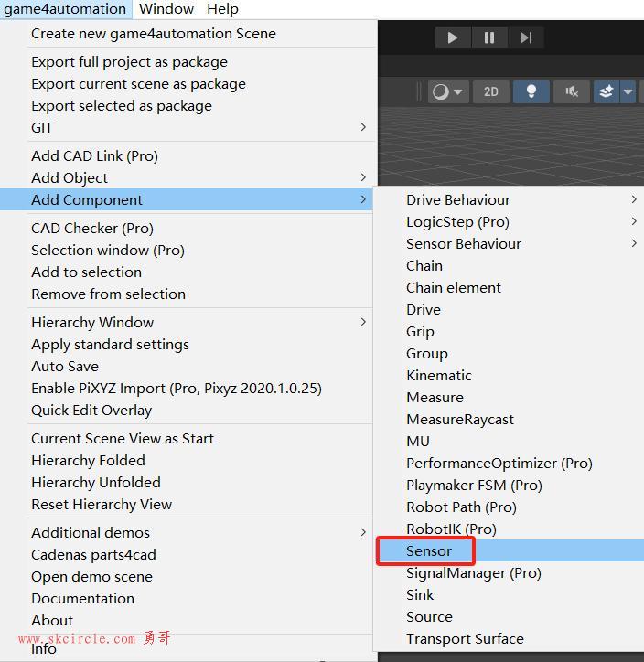The width and height of the screenshot is (644, 662).
Task: Select Enable PiXYZ Import entry
Action: point(187,389)
